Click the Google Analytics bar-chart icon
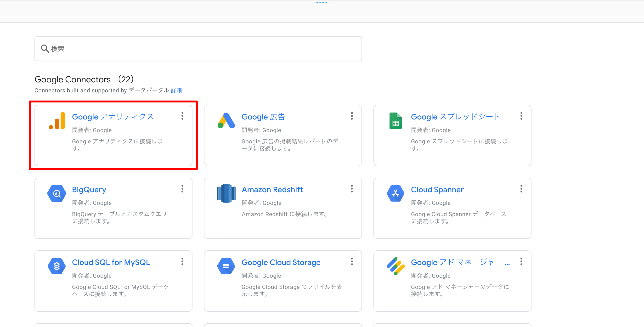This screenshot has width=644, height=327. (x=57, y=121)
